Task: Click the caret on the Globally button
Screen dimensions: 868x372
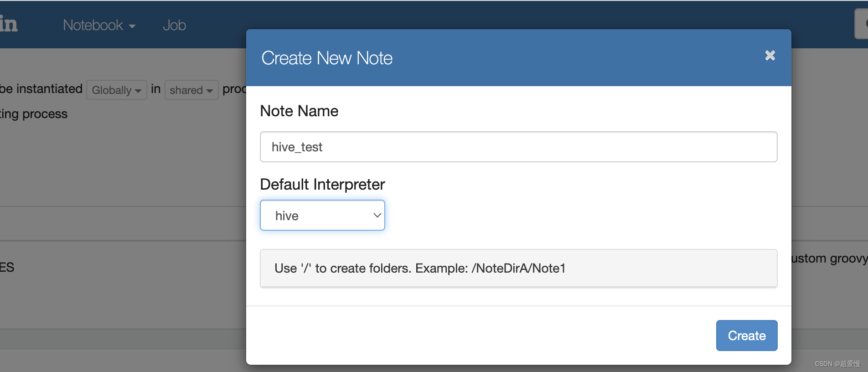Action: [x=138, y=91]
